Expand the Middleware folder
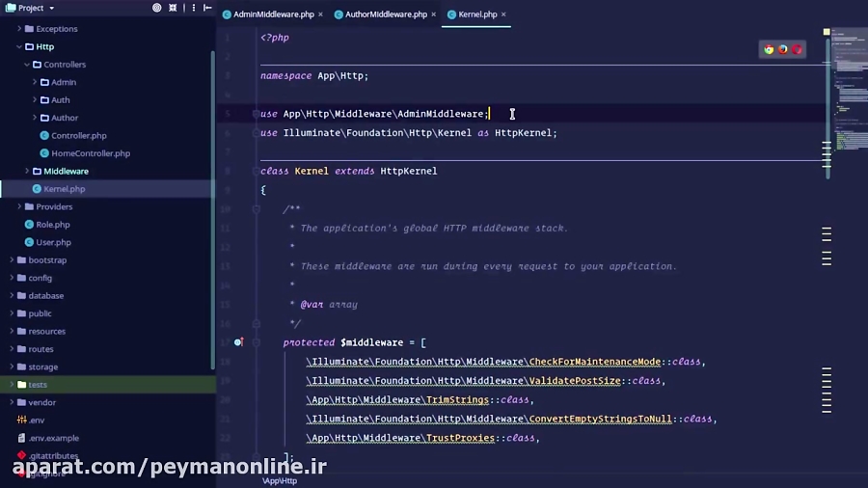The width and height of the screenshot is (868, 488). point(27,171)
